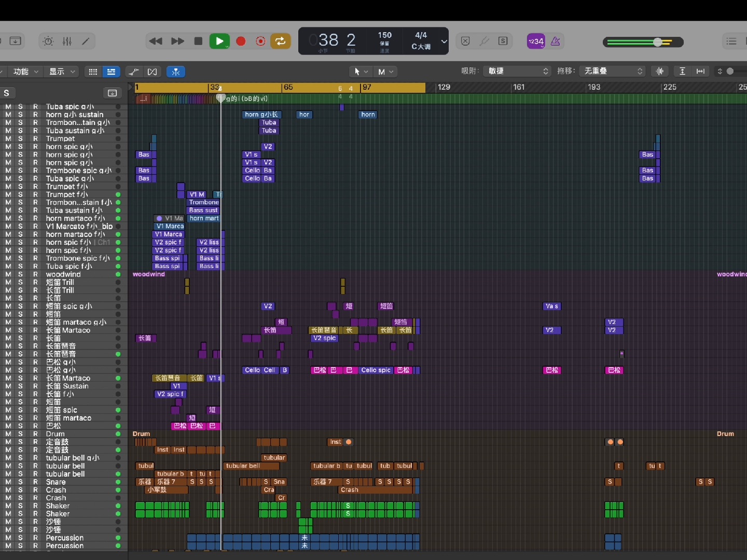Click the C大调 key signature display
This screenshot has width=747, height=560.
(x=421, y=47)
